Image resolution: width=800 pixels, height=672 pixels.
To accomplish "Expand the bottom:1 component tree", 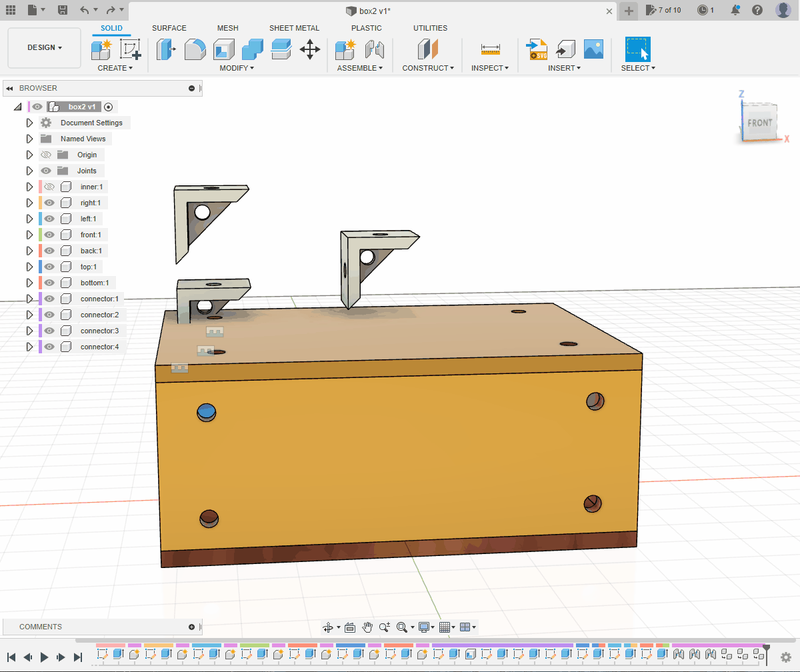I will click(x=29, y=283).
